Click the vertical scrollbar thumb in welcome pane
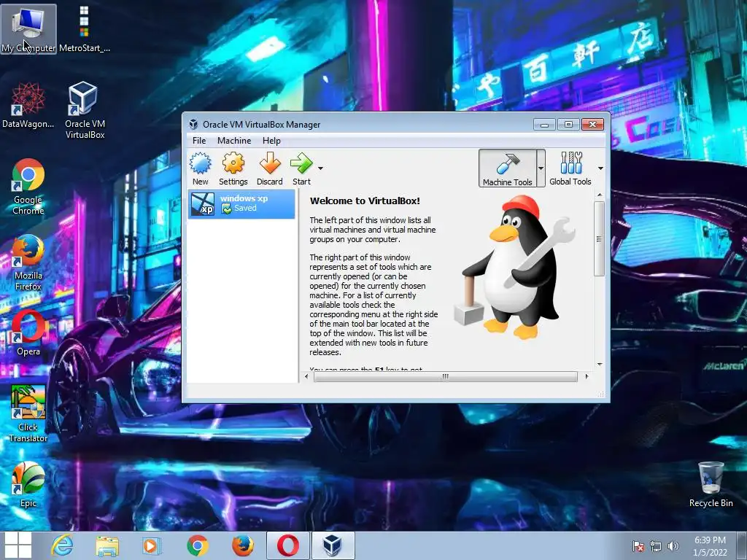747x560 pixels. tap(600, 238)
